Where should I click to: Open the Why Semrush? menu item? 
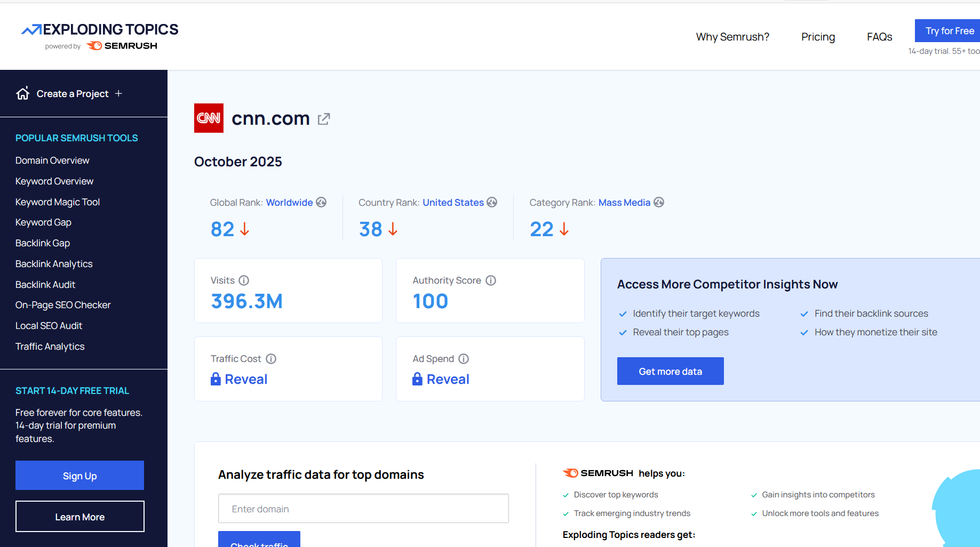tap(732, 37)
